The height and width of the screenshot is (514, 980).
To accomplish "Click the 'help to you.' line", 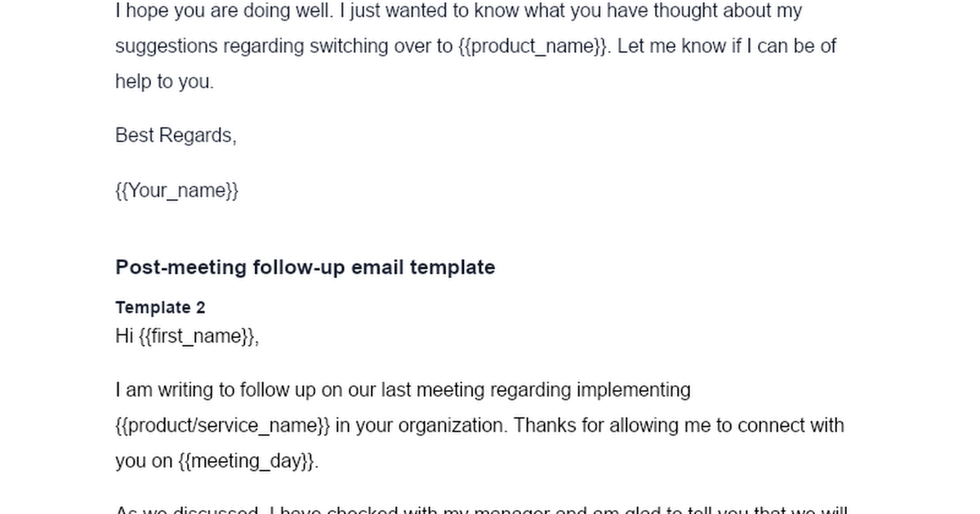I will click(x=164, y=82).
